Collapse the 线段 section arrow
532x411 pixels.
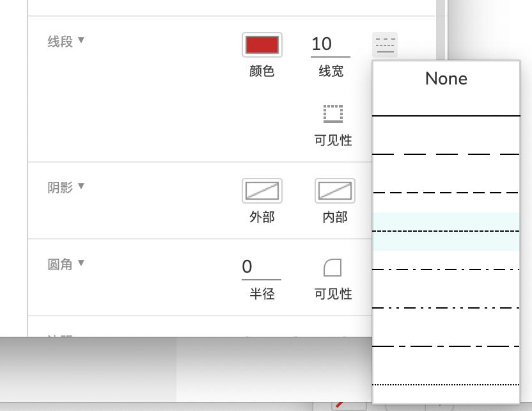tap(81, 41)
